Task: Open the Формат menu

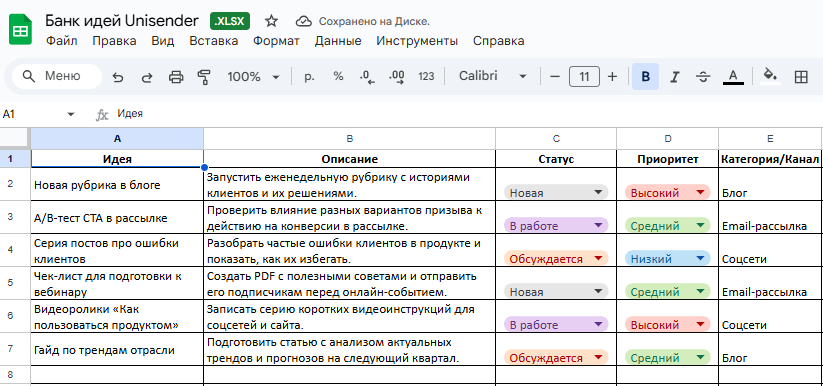Action: 276,41
